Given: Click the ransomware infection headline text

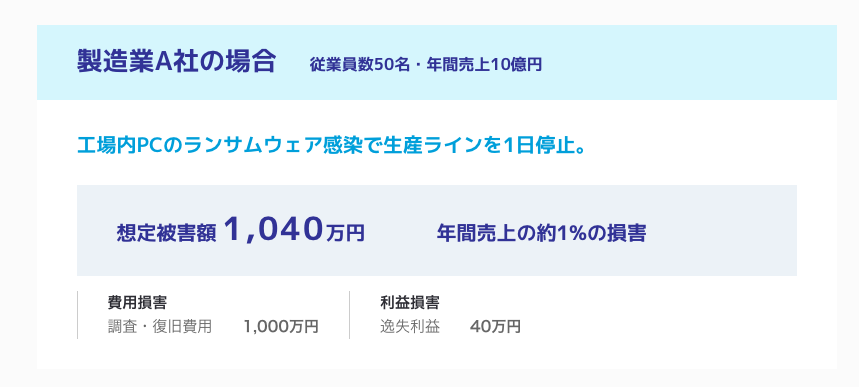Looking at the screenshot, I should point(332,146).
